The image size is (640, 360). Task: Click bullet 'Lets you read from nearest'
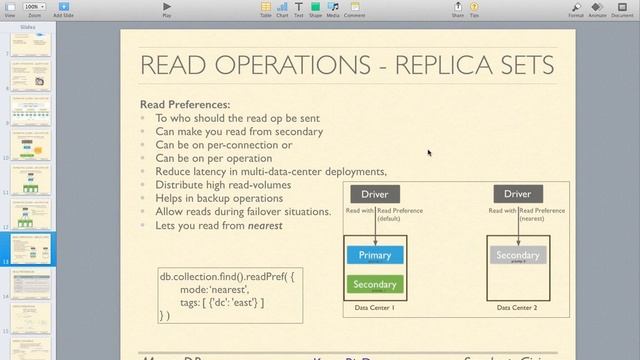(219, 226)
